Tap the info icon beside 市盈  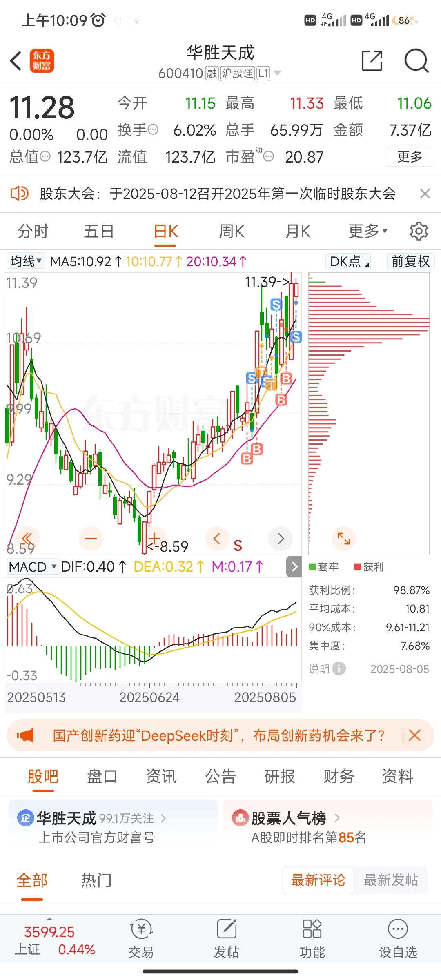tap(268, 156)
